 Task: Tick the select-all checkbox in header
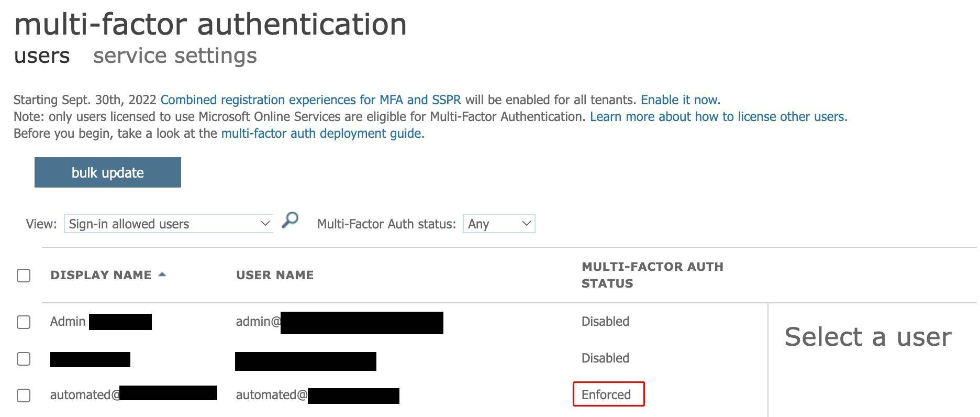(x=24, y=276)
